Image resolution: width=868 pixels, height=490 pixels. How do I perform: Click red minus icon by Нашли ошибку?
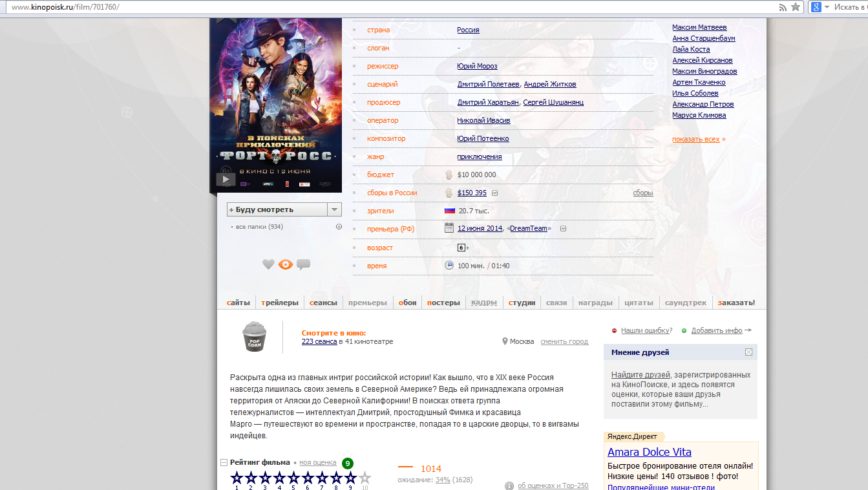click(614, 330)
